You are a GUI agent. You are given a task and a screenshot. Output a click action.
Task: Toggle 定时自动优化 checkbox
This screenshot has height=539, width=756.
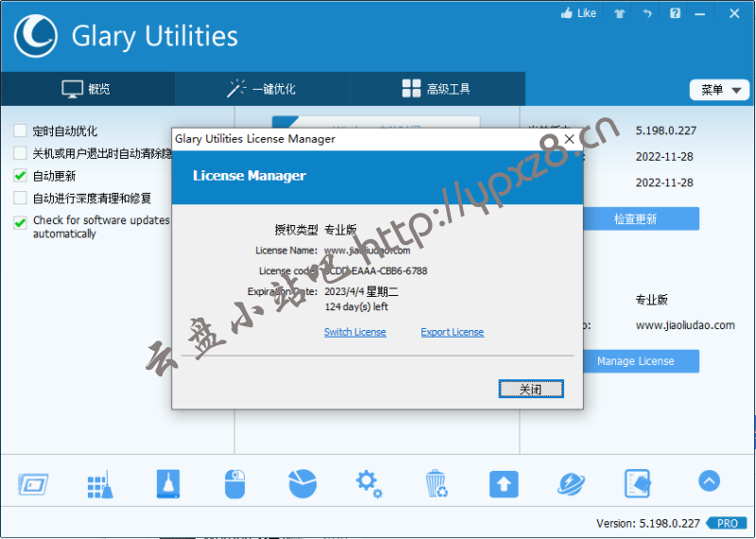click(x=20, y=130)
